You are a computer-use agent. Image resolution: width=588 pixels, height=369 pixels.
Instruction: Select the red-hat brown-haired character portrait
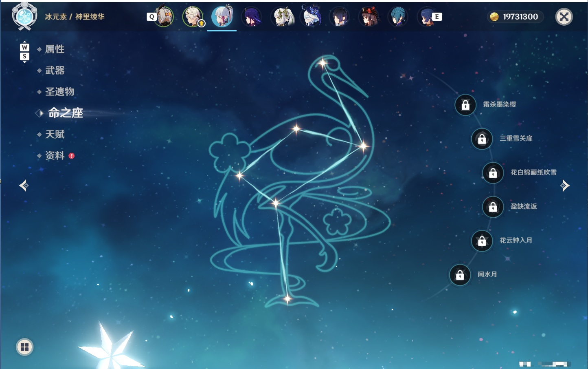pyautogui.click(x=369, y=17)
